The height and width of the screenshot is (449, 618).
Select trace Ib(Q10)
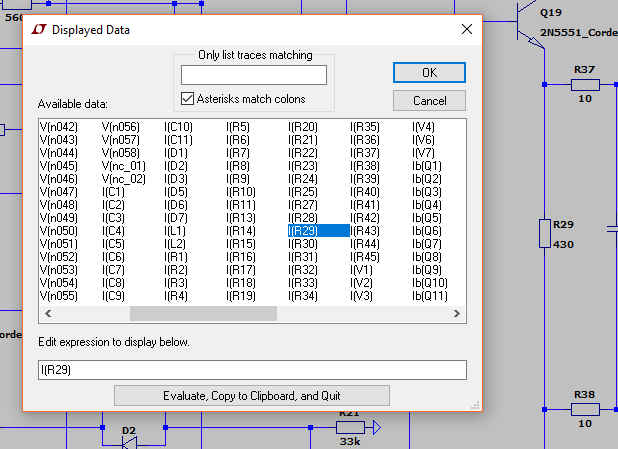(x=430, y=283)
